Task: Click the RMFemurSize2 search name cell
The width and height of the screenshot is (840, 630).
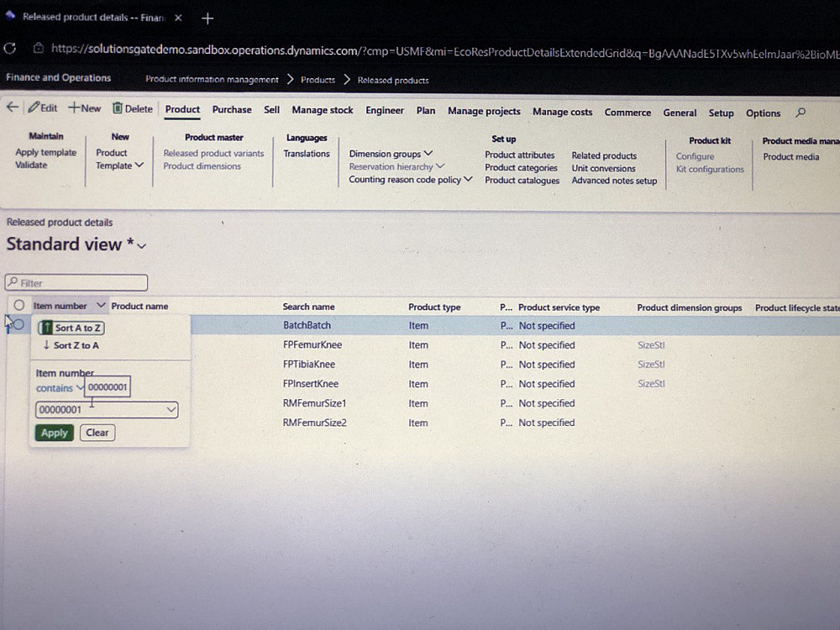Action: click(x=314, y=423)
